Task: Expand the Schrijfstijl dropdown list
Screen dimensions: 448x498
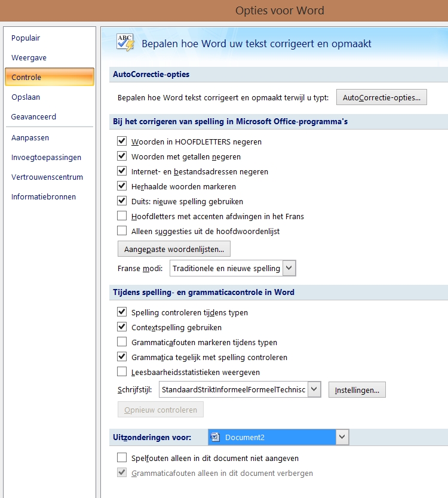Action: 315,390
